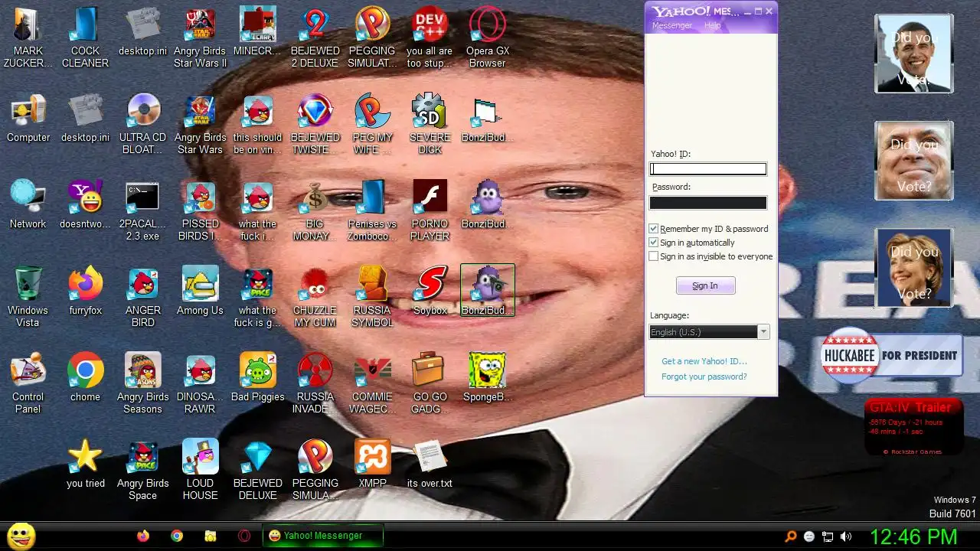Open the BIG MONAY money bag icon

(x=315, y=210)
